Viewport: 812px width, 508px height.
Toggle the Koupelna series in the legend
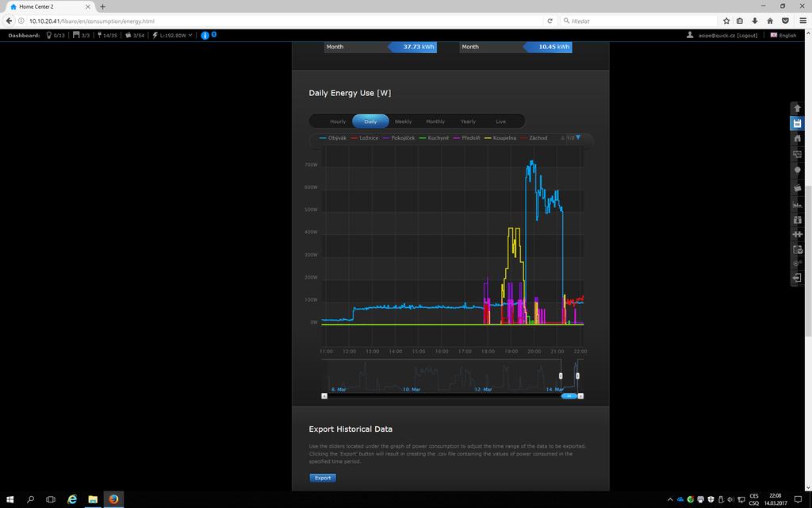tap(500, 138)
